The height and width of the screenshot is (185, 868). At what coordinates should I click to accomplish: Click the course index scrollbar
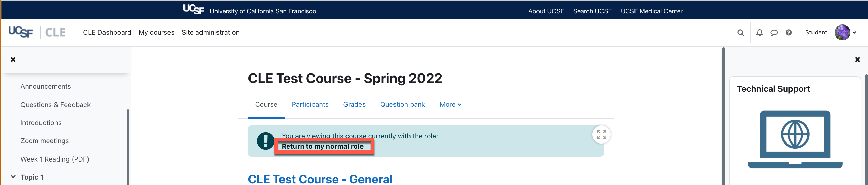[x=128, y=147]
